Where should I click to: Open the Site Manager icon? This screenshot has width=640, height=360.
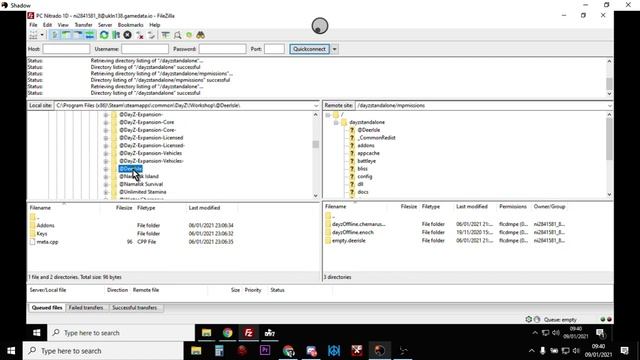coord(33,35)
